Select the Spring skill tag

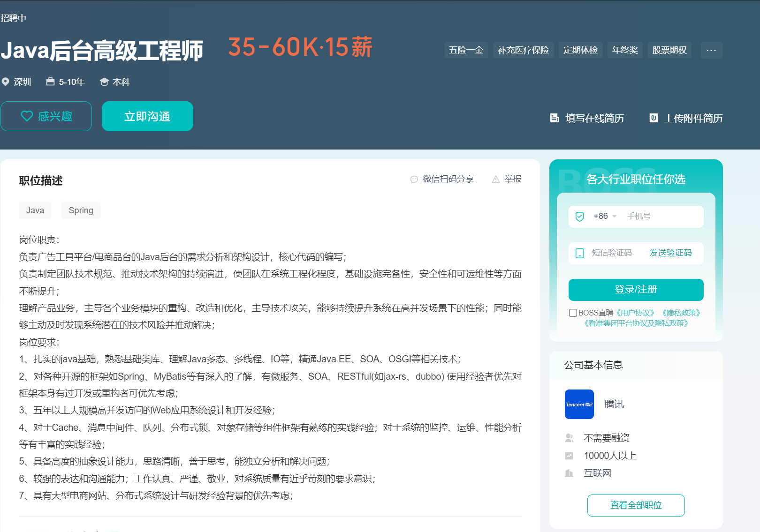81,210
